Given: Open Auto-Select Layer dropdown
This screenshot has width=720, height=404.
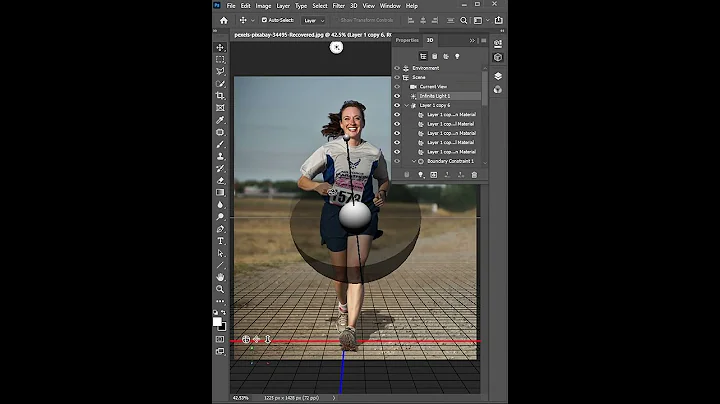Looking at the screenshot, I should click(313, 21).
